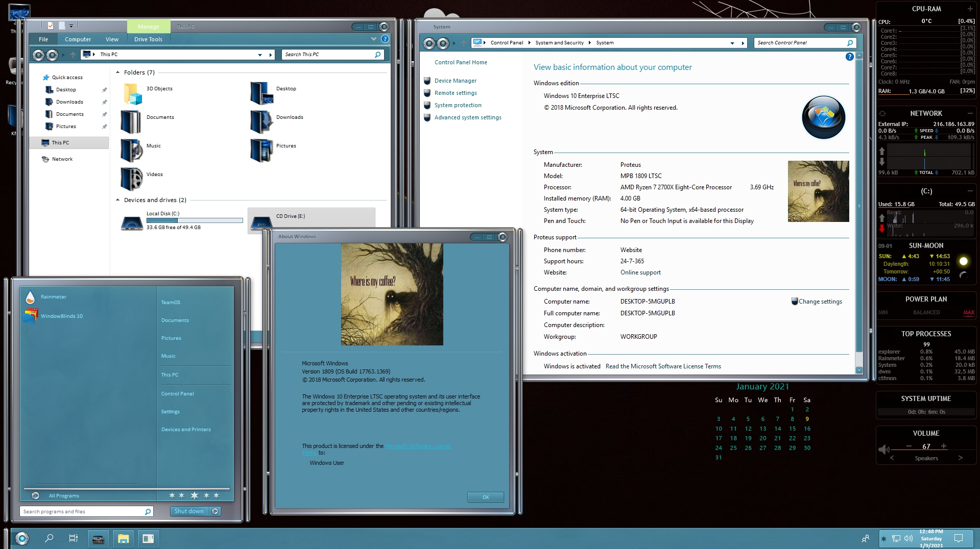Collapse the Devices and drives group
Viewport: 980px width, 549px height.
click(x=118, y=200)
